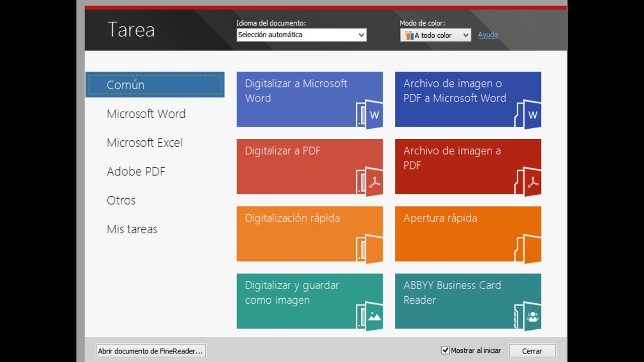Screen dimensions: 644x362
Task: Click the Word icon on Digitalizar a Microsoft Word tile
Action: point(370,114)
